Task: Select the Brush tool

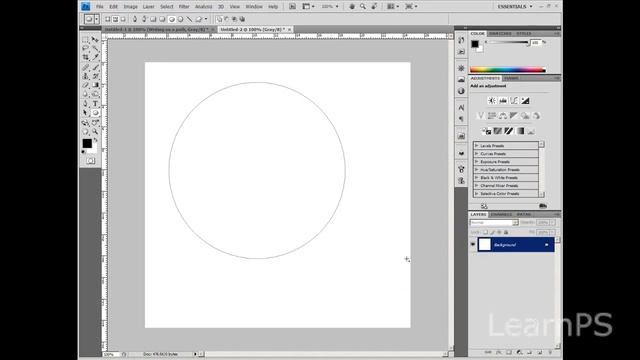Action: pos(95,67)
